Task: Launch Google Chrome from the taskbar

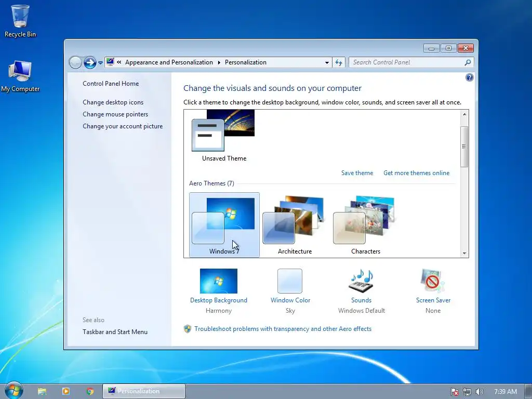Action: 90,391
